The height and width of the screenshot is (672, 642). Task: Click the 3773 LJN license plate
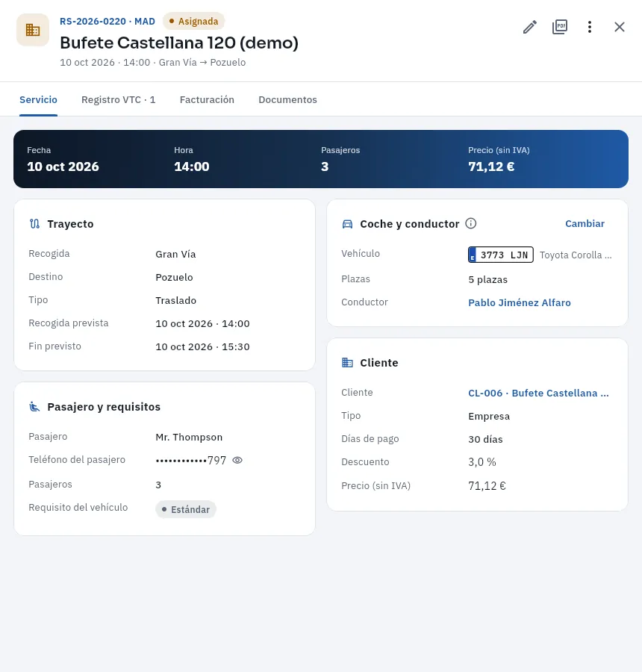(x=501, y=255)
